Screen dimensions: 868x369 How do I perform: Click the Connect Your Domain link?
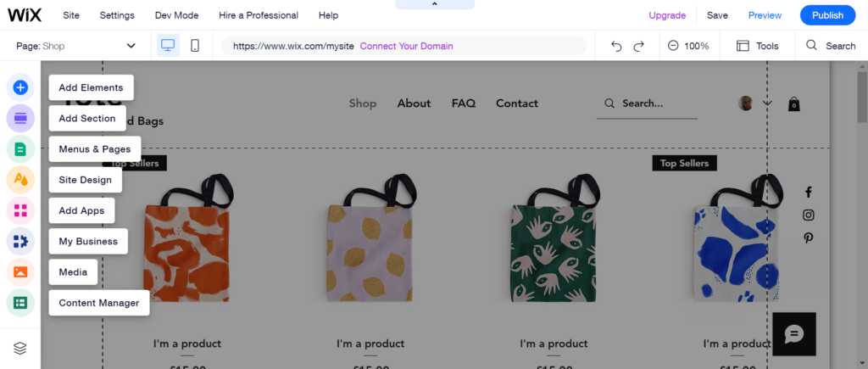point(406,46)
